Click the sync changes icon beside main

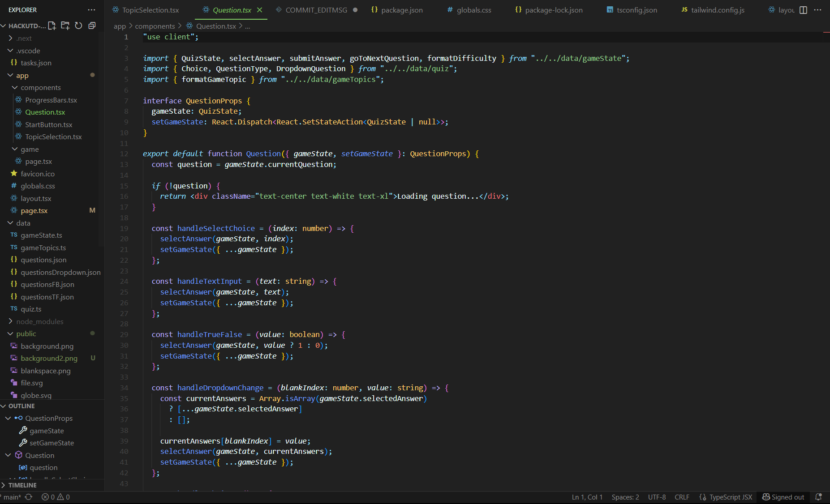tap(29, 497)
